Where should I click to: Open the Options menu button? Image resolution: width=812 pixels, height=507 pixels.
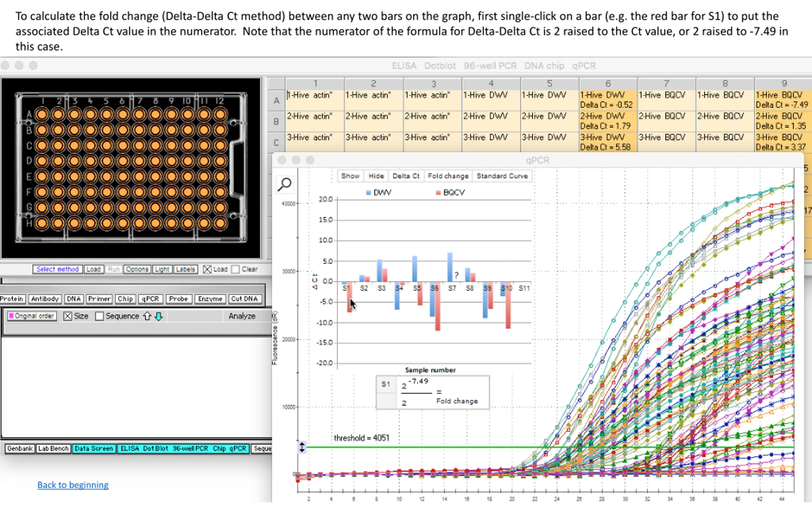(x=137, y=269)
